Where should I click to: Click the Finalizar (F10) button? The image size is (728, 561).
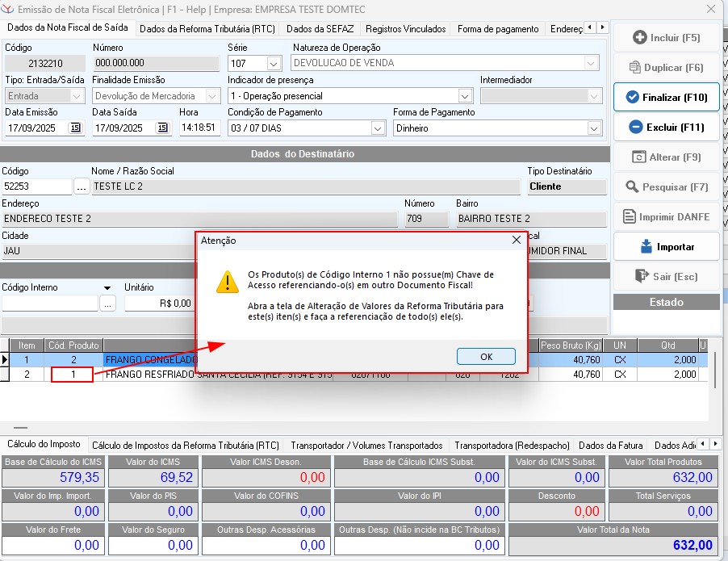tap(666, 98)
